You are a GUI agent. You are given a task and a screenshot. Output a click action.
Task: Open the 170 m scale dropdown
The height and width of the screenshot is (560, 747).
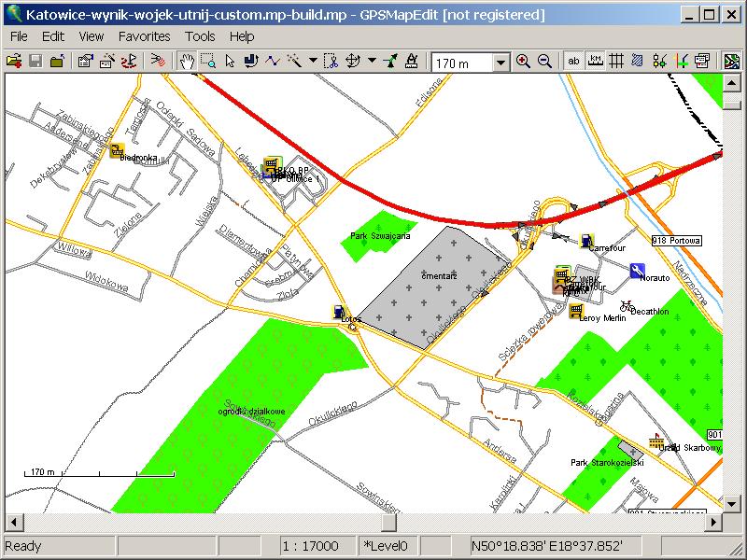tap(500, 63)
